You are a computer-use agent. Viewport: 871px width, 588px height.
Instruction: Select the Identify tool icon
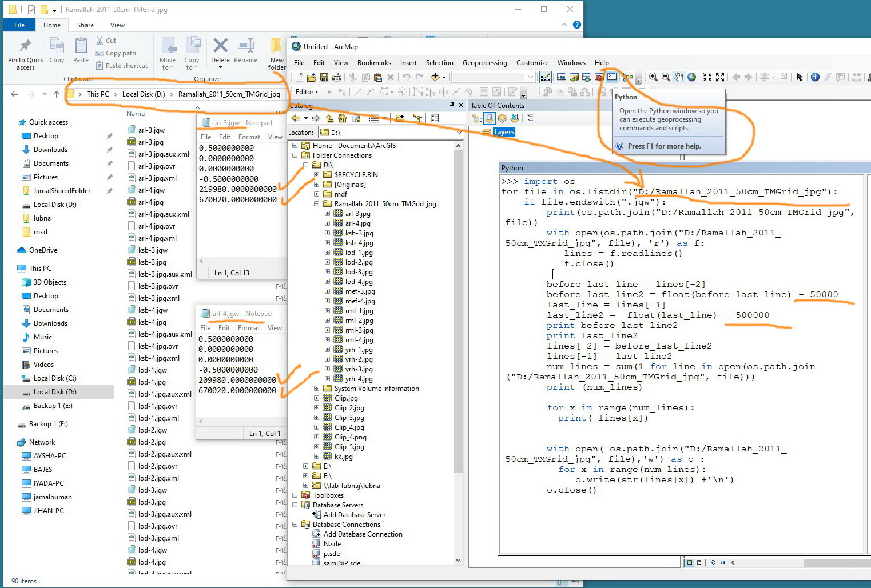coord(815,77)
